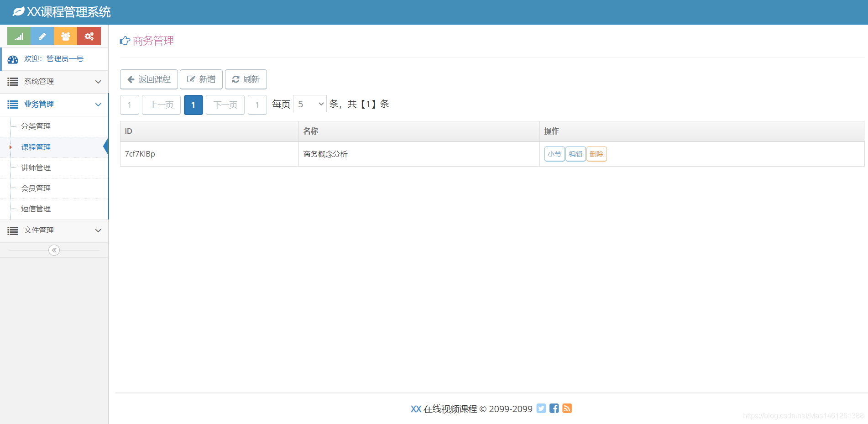Click the 删除 button for 商务概念分析

(596, 154)
